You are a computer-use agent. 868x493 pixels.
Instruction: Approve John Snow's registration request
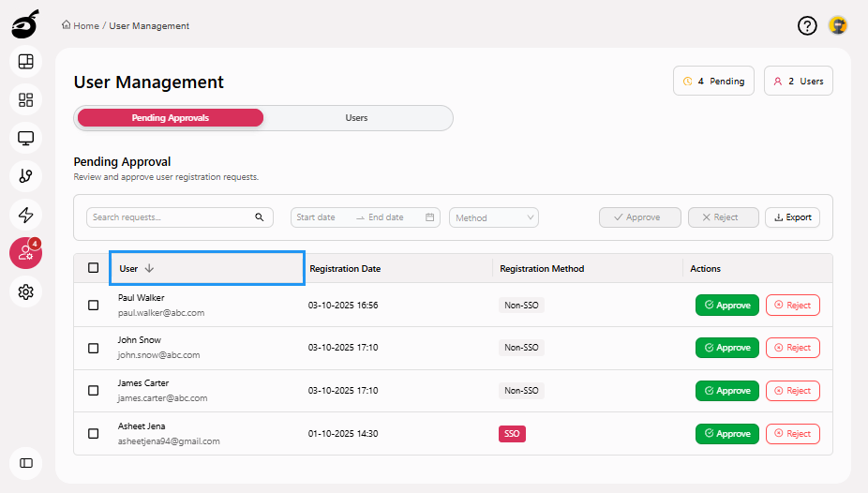tap(726, 348)
